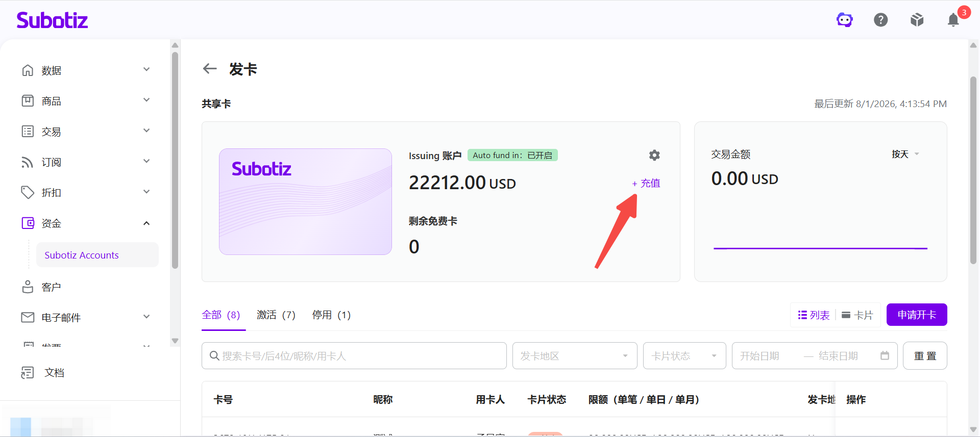This screenshot has height=437, width=980.
Task: Click the 重置 reset button
Action: pyautogui.click(x=925, y=355)
